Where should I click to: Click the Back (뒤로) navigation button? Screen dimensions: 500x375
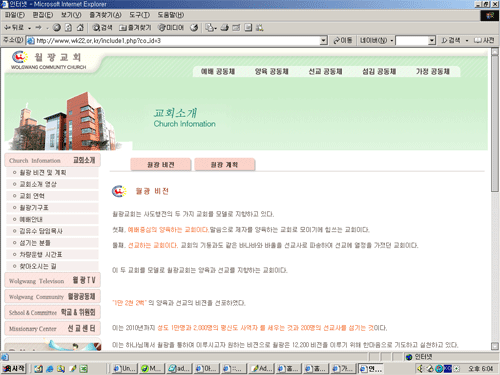click(x=14, y=28)
